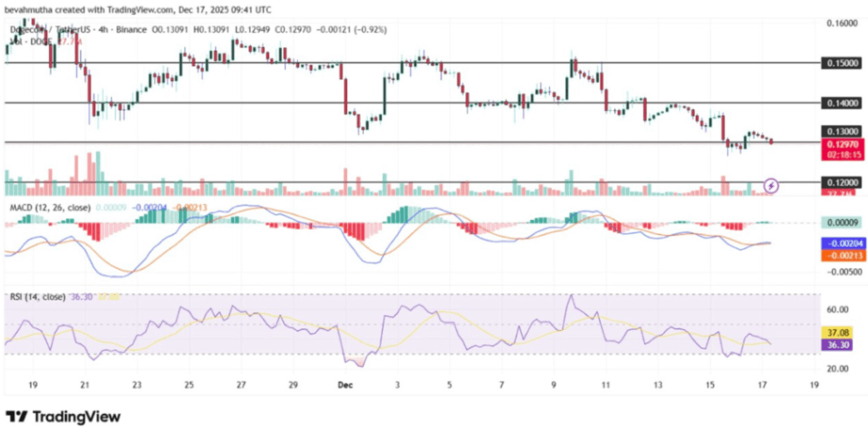Click the red current price label 0.12970
The image size is (868, 427).
pyautogui.click(x=842, y=144)
